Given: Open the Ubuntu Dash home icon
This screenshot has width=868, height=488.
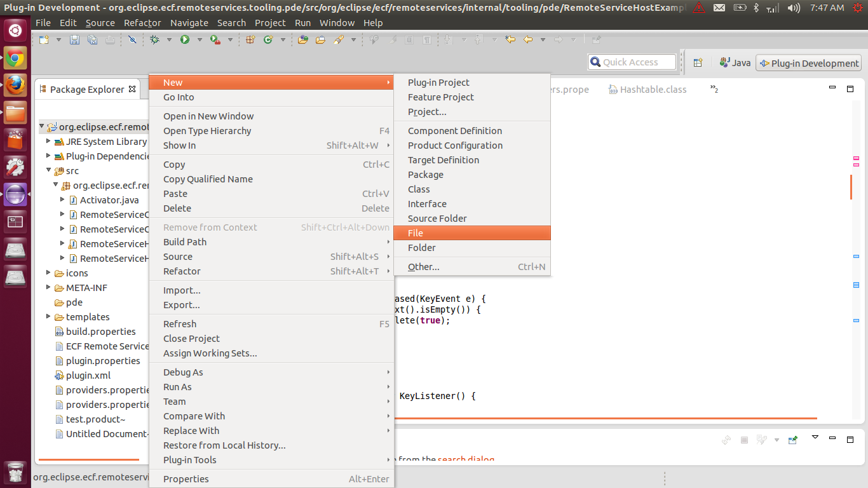Looking at the screenshot, I should click(15, 30).
